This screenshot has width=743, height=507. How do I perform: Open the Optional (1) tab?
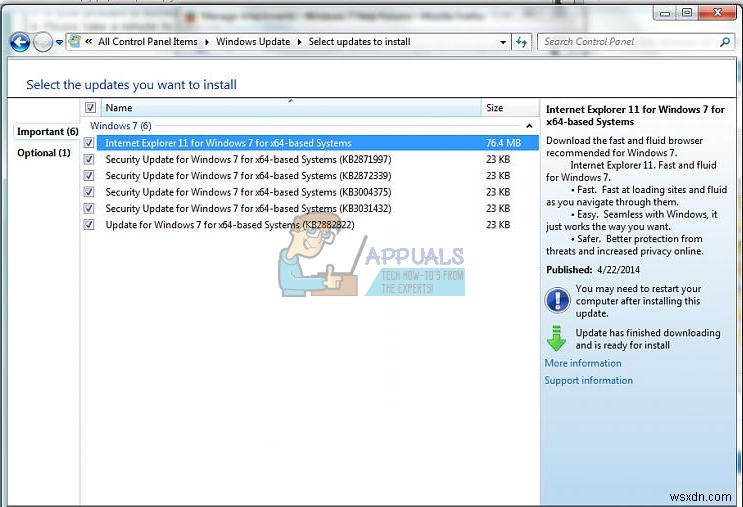click(44, 153)
